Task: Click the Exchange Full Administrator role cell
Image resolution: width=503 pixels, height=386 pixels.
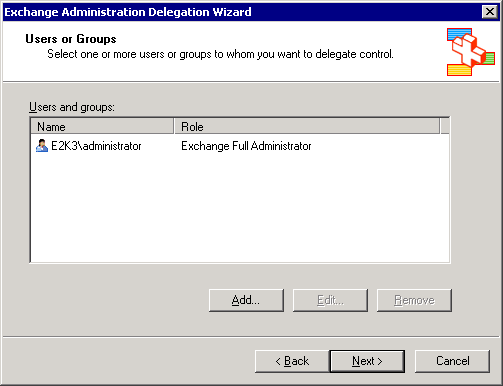Action: [246, 146]
